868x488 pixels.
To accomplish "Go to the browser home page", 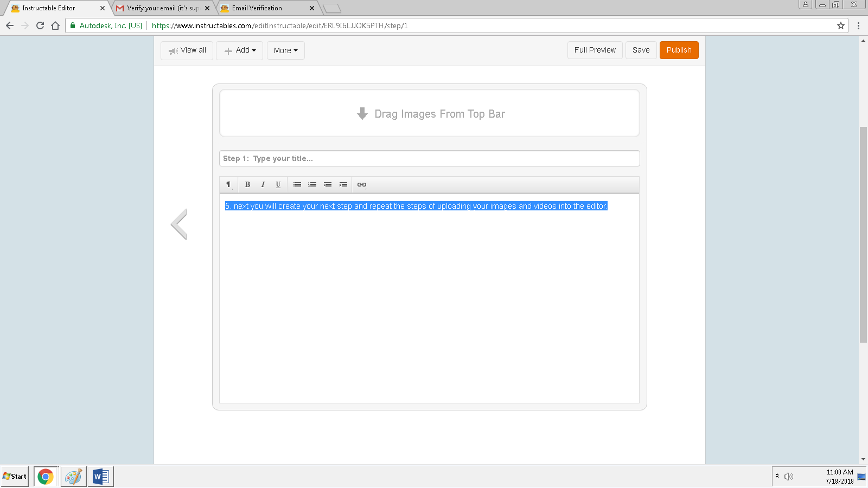I will coord(55,25).
